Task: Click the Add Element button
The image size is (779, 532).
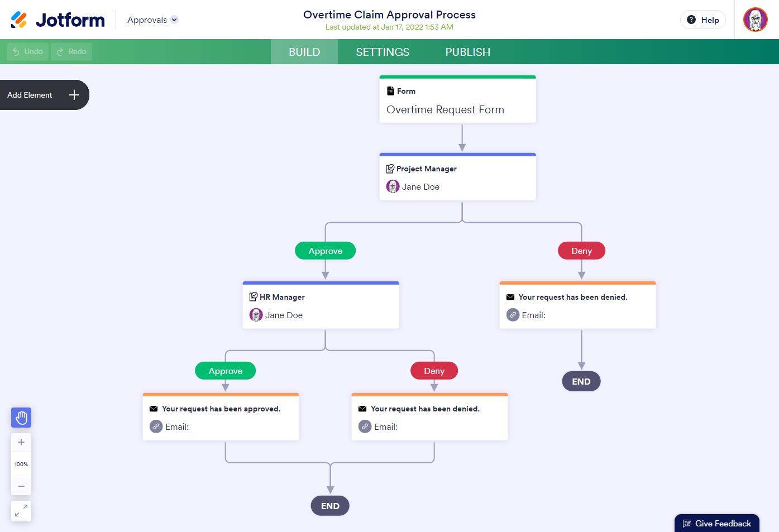Action: [44, 95]
